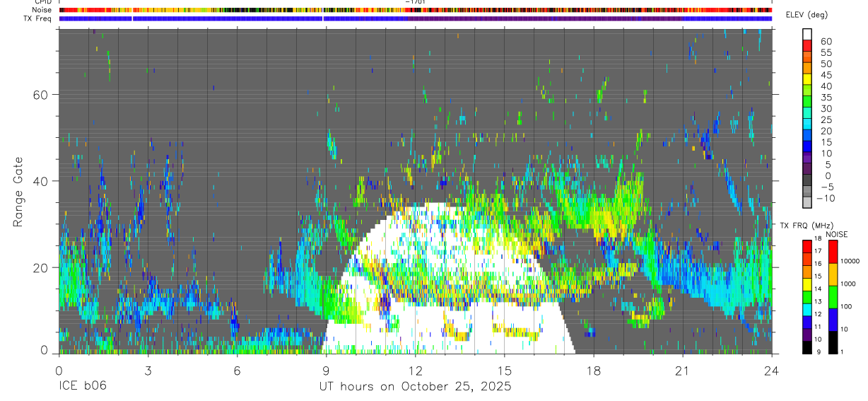Image resolution: width=868 pixels, height=401 pixels.
Task: Select cyan swatch between 30 and 25 in ELEV legend
Action: 807,113
